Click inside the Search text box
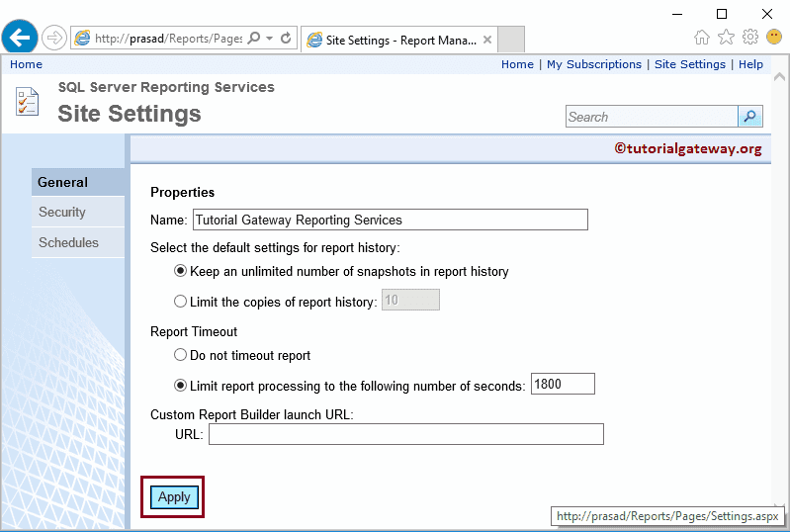This screenshot has width=790, height=532. [652, 117]
